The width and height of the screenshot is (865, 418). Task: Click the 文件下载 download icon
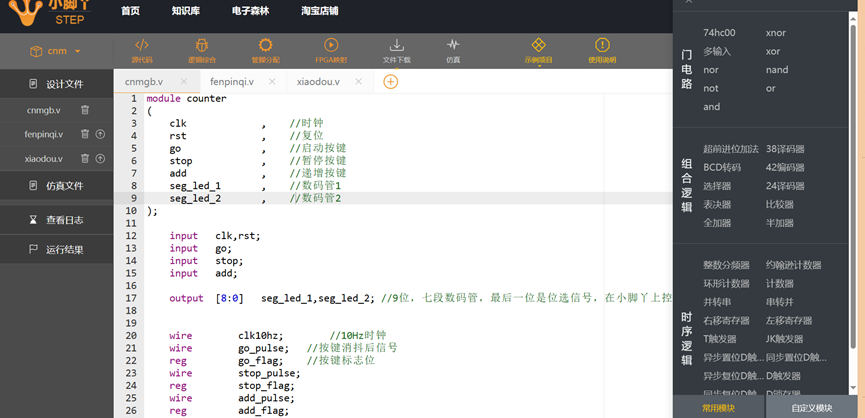point(396,46)
